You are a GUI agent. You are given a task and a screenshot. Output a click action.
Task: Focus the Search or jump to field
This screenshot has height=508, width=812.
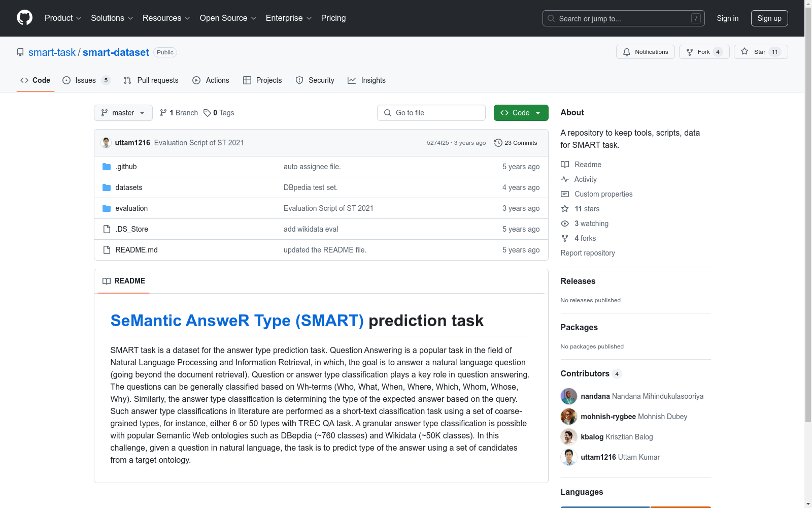[624, 18]
